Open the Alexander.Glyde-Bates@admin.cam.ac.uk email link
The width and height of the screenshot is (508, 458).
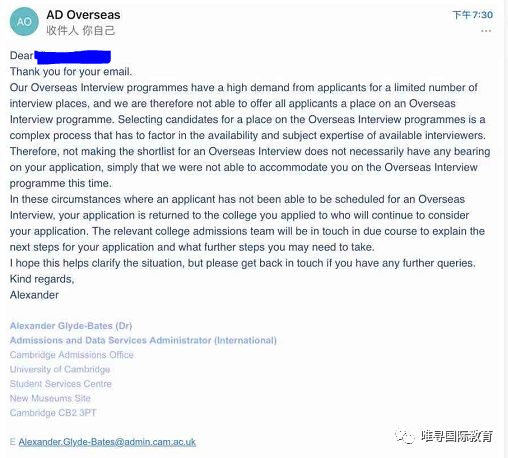point(107,442)
